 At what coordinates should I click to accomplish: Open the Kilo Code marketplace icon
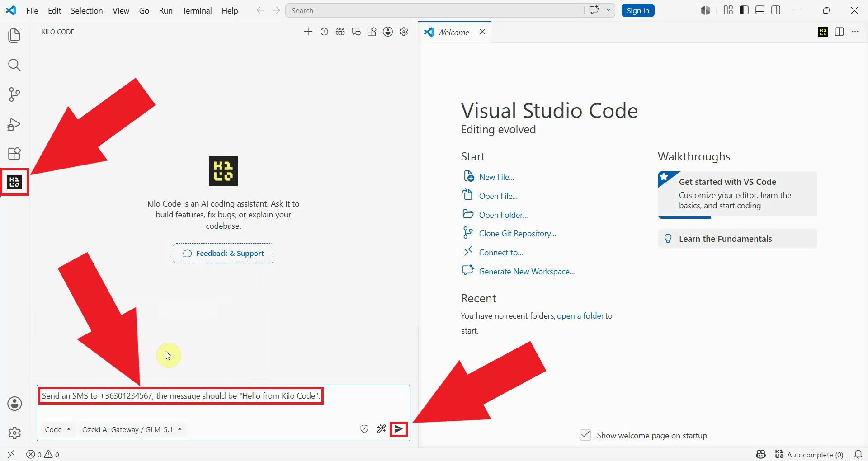pyautogui.click(x=372, y=32)
